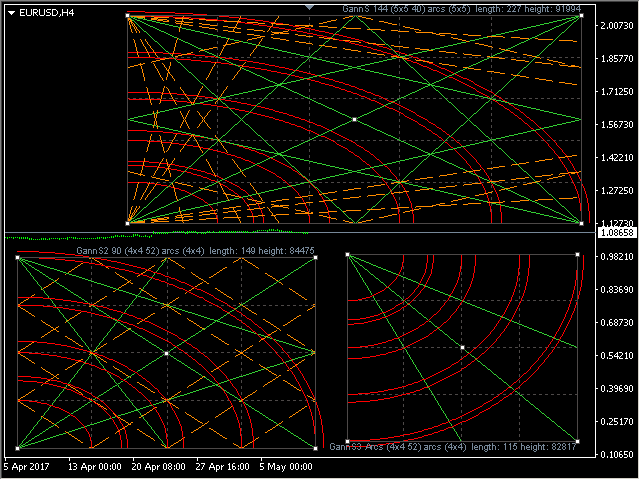The width and height of the screenshot is (640, 480).
Task: Click the 20 Apr 08:00 time axis label
Action: (x=158, y=467)
